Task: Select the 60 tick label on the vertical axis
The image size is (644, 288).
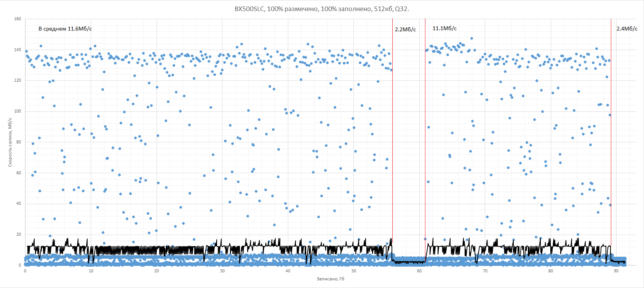Action: click(19, 173)
